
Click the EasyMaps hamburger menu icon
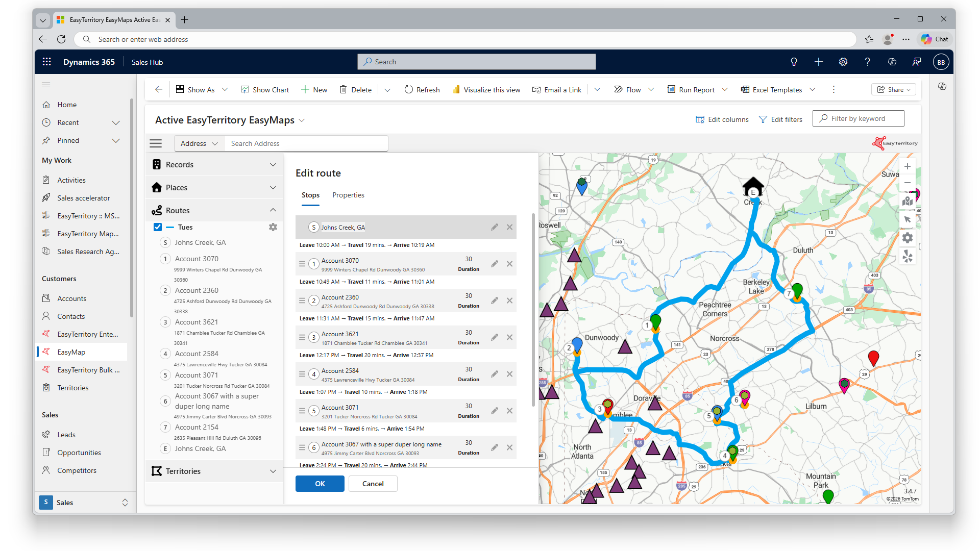[156, 143]
